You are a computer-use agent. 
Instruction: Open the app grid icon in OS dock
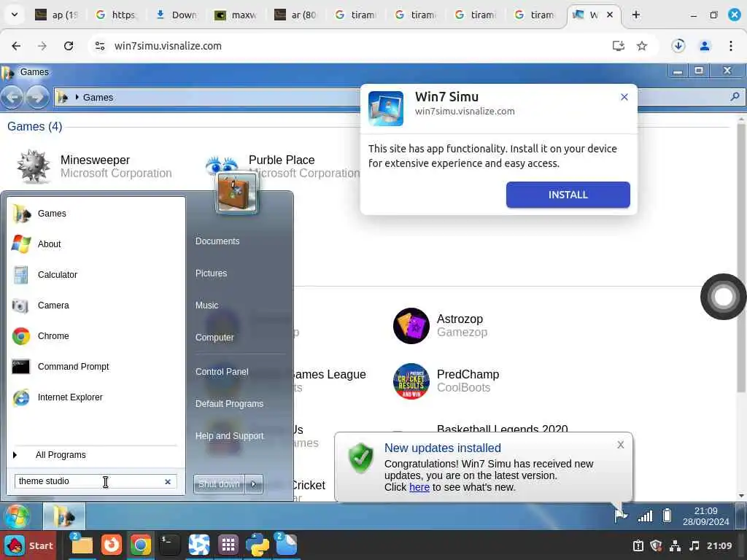click(x=228, y=545)
